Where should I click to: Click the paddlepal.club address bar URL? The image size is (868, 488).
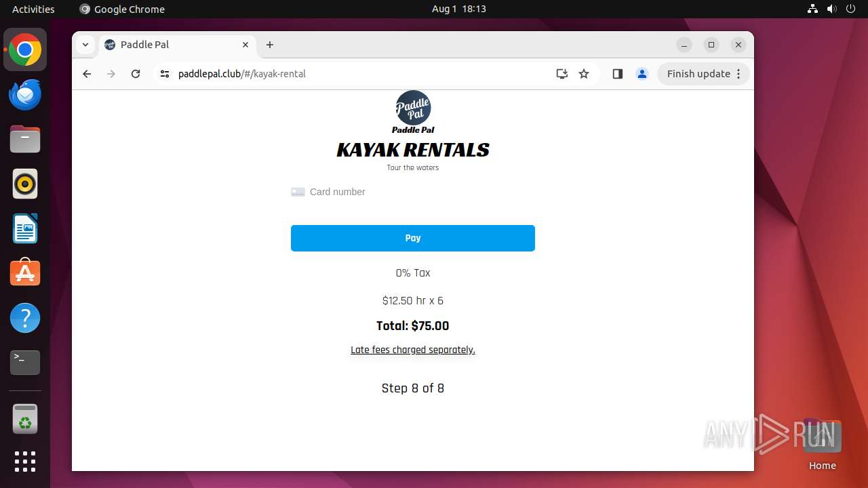coord(242,74)
